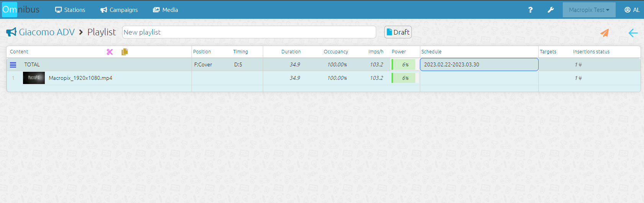Click the orange paper plane publish icon

605,33
